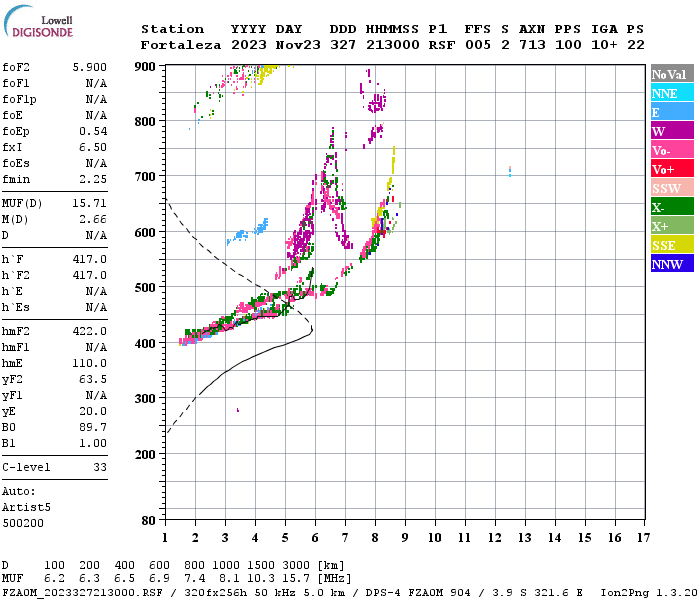Click the 3000 km distance table entry
The image size is (700, 600).
point(296,566)
